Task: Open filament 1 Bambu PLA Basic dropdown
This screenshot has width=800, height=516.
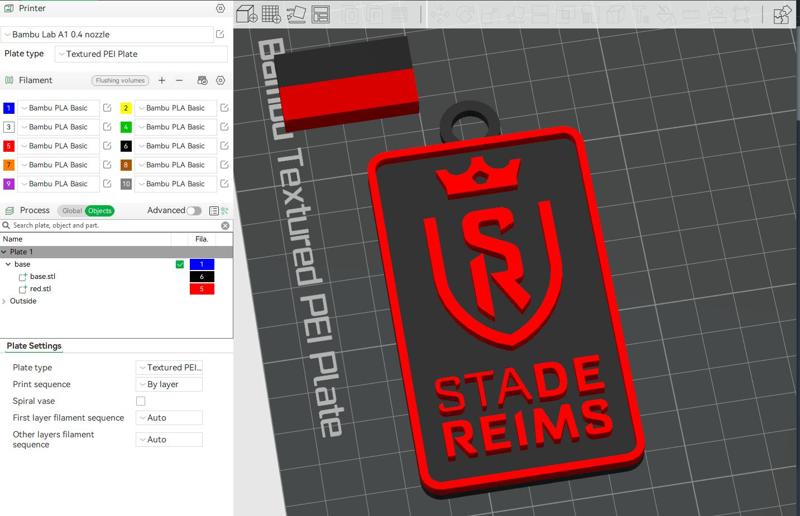Action: click(58, 108)
